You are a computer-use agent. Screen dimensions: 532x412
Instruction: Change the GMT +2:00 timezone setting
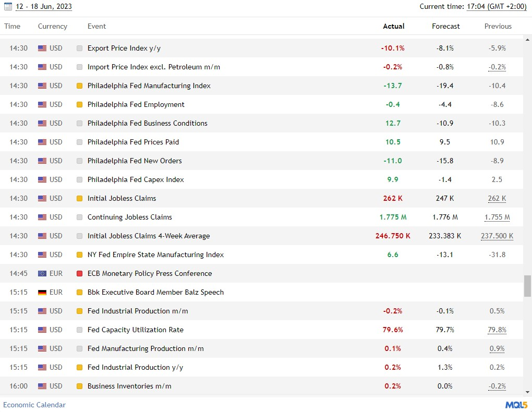tap(497, 7)
